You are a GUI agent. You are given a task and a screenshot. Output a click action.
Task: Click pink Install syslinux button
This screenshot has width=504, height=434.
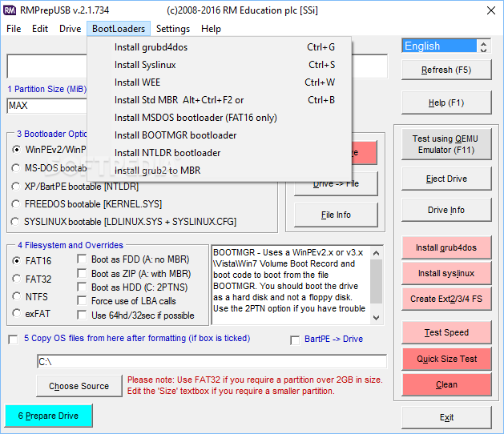pos(446,273)
